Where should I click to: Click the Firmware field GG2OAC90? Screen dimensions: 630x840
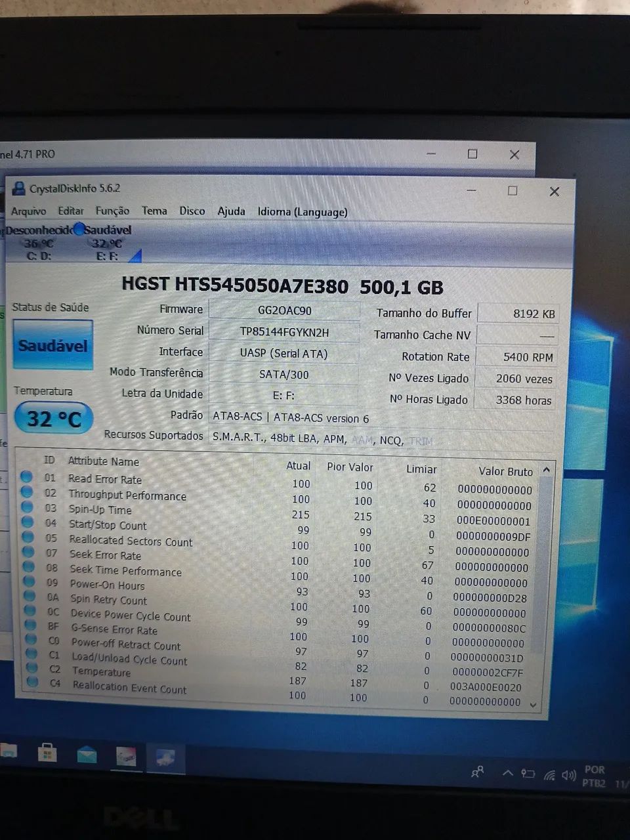pos(284,310)
